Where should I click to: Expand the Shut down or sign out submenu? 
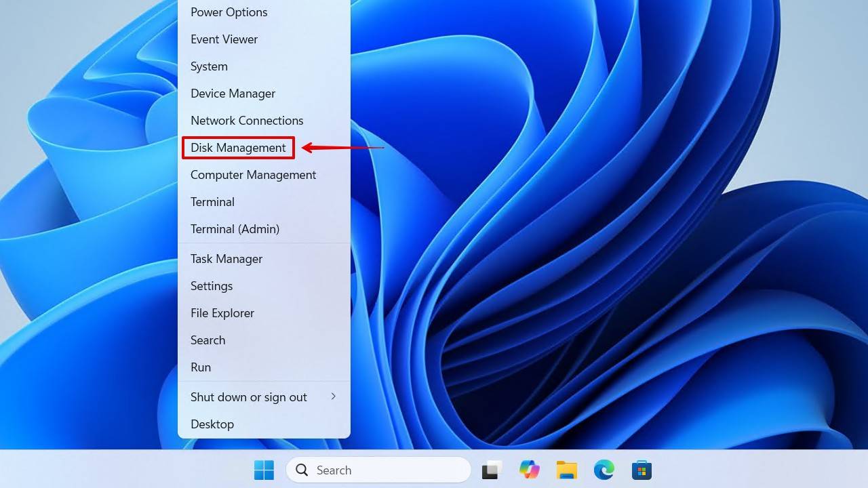(x=248, y=397)
